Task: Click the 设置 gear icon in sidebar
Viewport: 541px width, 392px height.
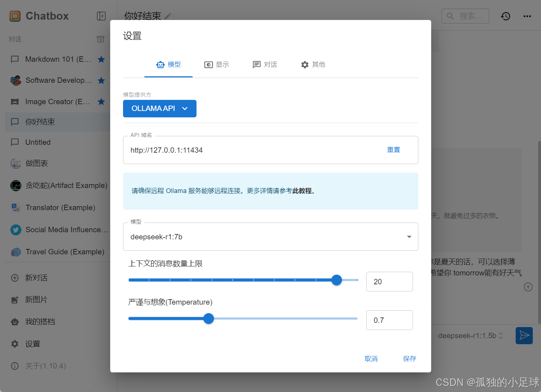Action: pyautogui.click(x=15, y=344)
